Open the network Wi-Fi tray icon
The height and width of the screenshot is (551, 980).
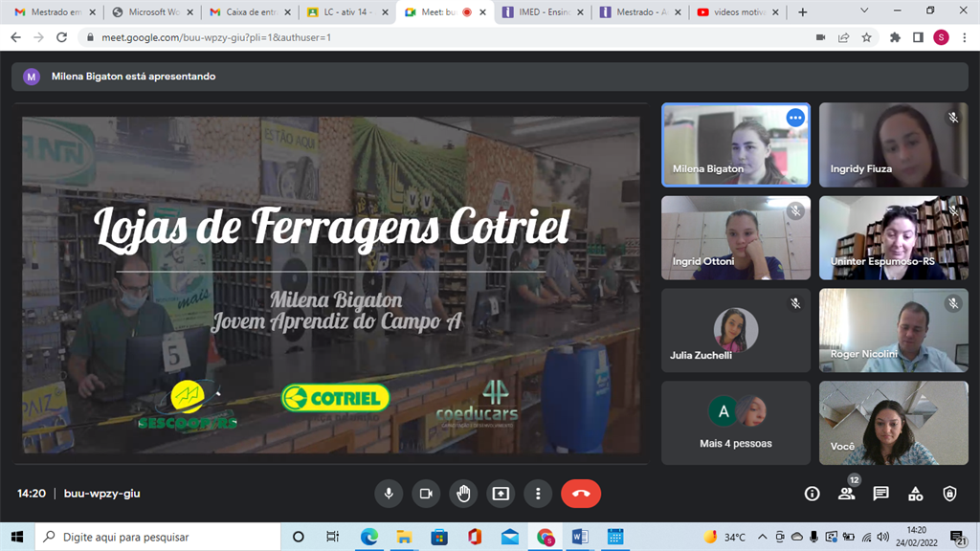tap(866, 537)
